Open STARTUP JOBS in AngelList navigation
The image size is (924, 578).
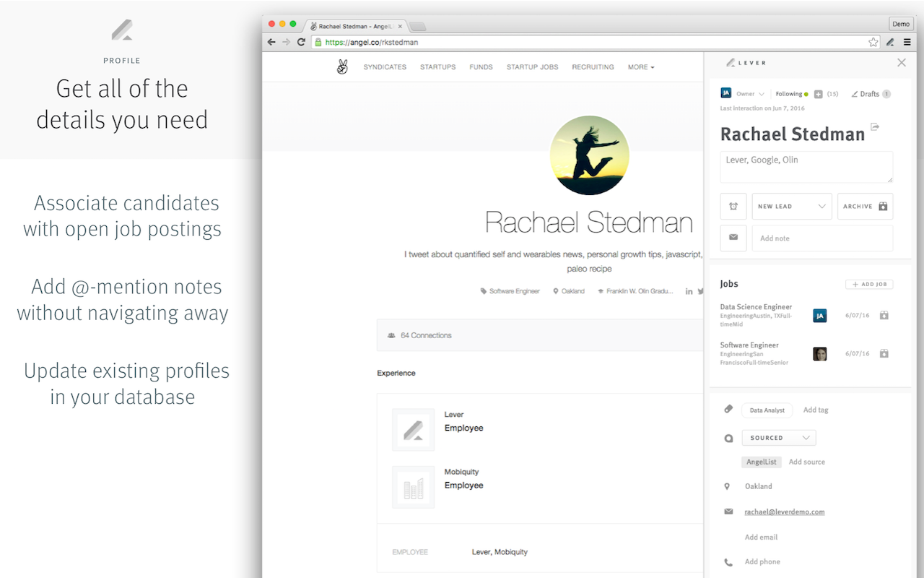point(532,67)
